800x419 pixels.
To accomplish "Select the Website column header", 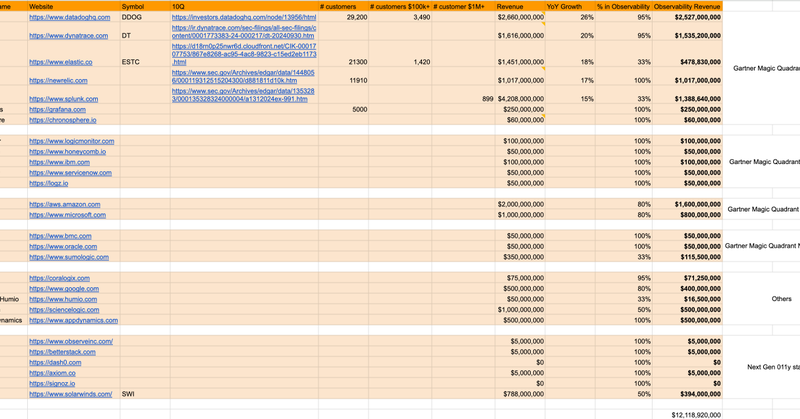I will [x=73, y=7].
